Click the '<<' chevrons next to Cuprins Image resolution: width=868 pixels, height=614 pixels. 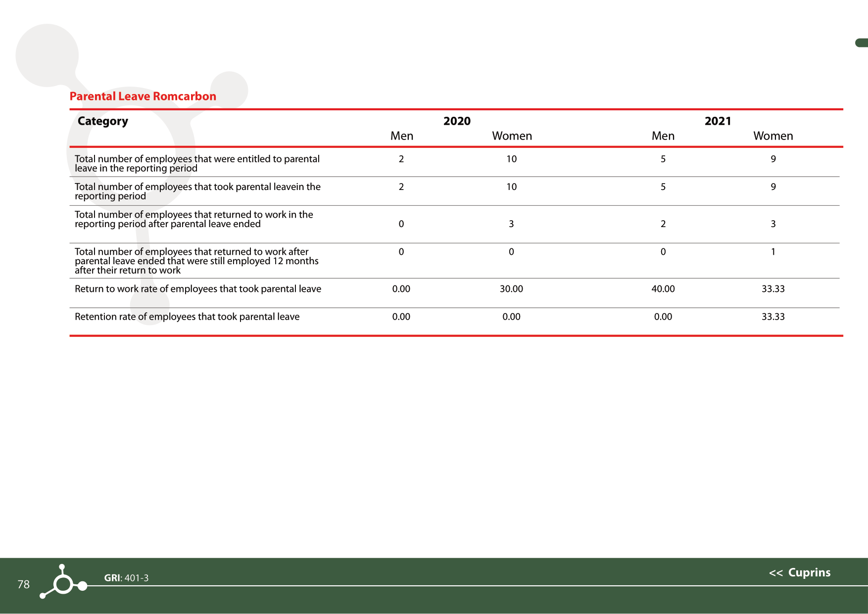pyautogui.click(x=776, y=573)
